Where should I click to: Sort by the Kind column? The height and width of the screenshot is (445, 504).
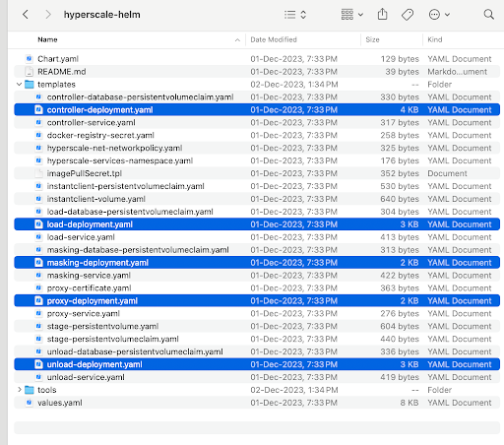435,39
